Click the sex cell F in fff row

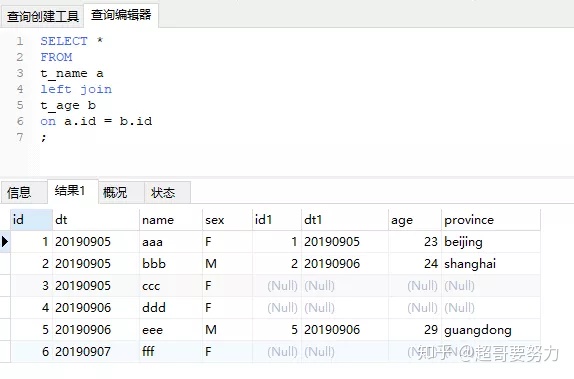(227, 352)
